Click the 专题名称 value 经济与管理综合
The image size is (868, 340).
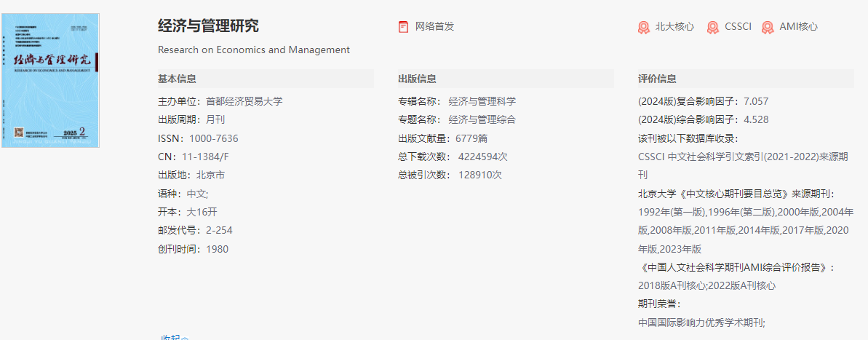coord(482,119)
